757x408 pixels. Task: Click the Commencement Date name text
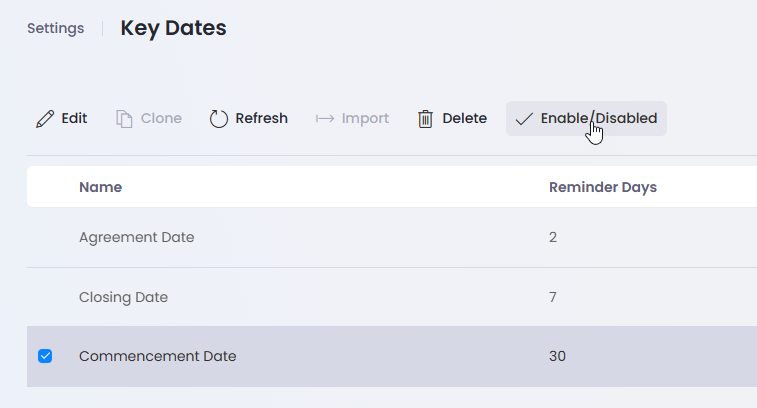[x=158, y=356]
